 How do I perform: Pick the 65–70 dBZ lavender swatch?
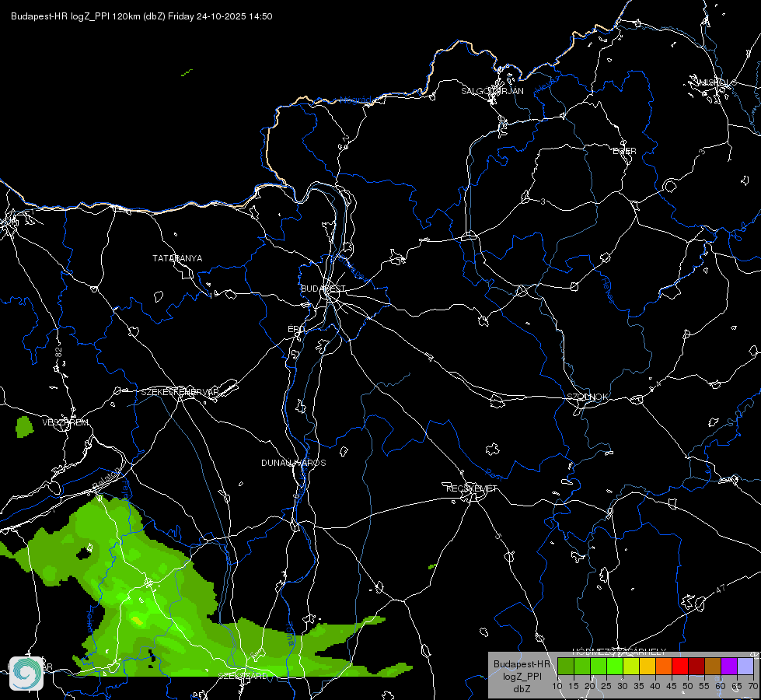tap(745, 666)
